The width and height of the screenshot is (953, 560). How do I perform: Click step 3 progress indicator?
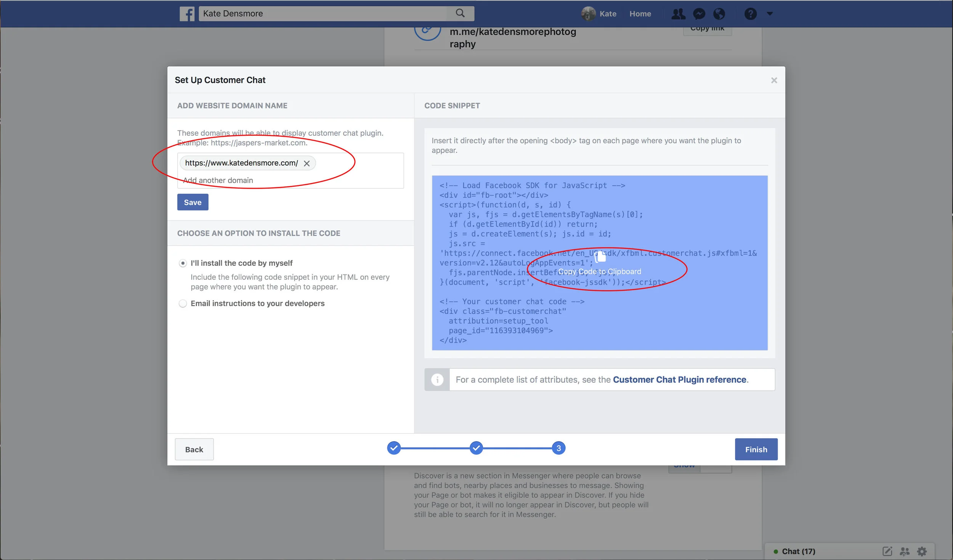pos(558,448)
